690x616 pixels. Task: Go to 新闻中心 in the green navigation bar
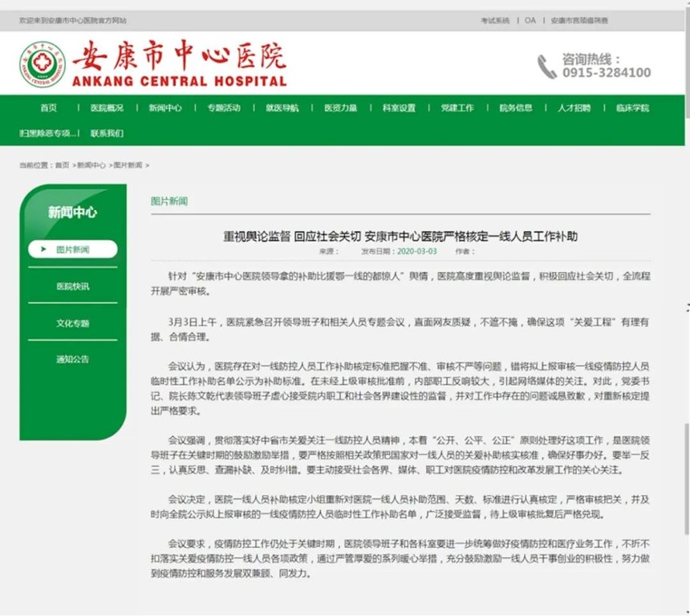(x=165, y=107)
